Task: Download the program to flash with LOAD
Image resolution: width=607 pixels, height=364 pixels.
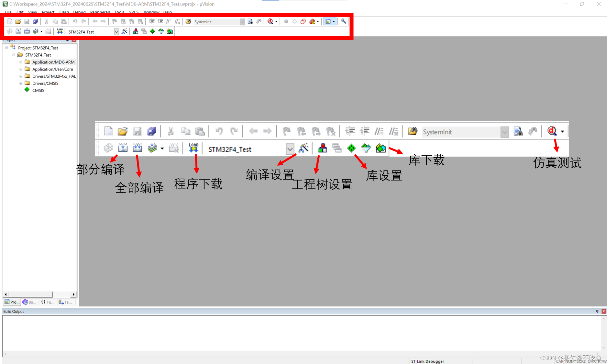Action: (60, 31)
